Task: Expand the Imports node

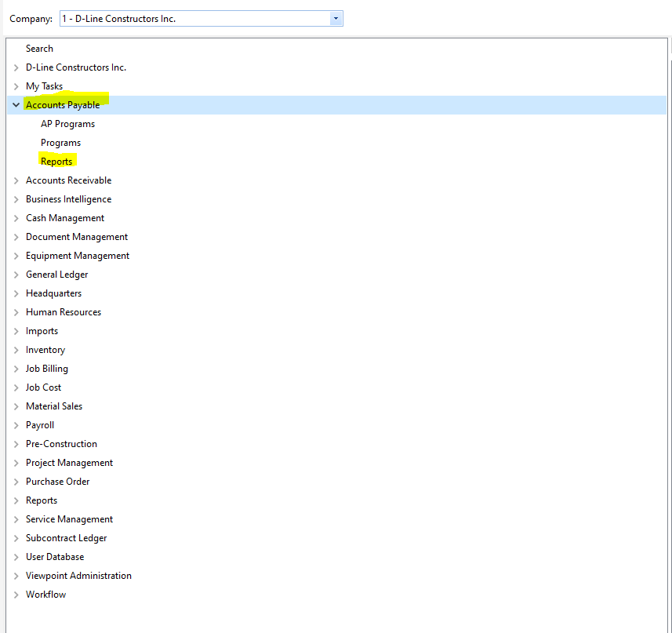Action: coord(16,331)
